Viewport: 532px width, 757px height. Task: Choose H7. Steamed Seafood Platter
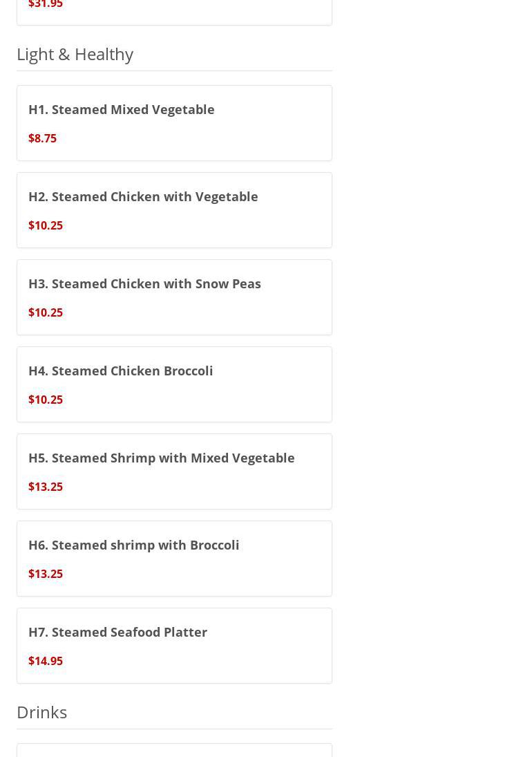click(x=118, y=632)
